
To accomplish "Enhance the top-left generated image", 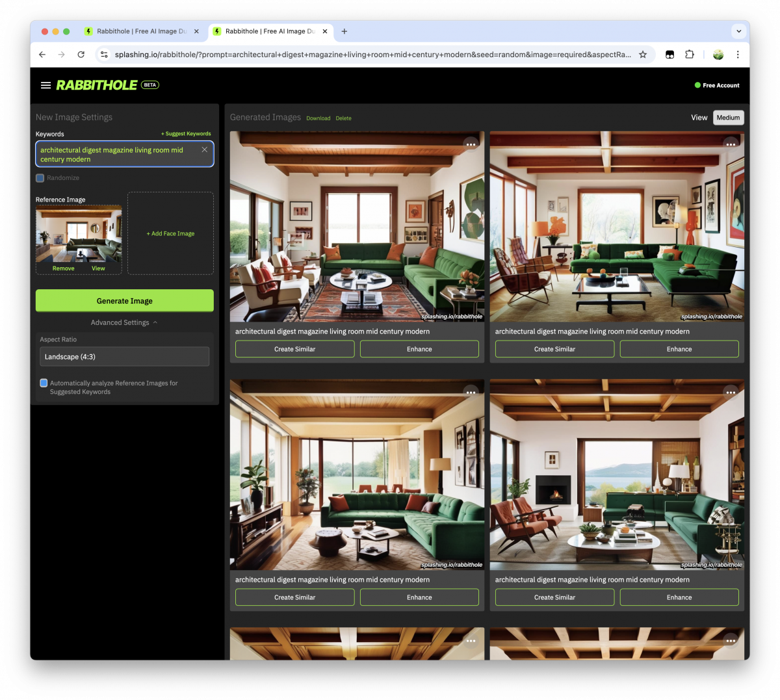I will pos(419,349).
